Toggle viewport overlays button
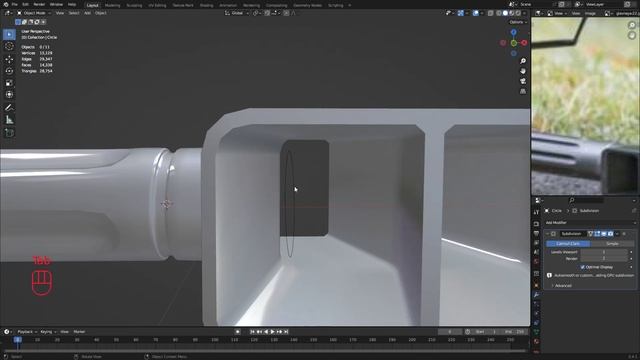 click(x=476, y=13)
